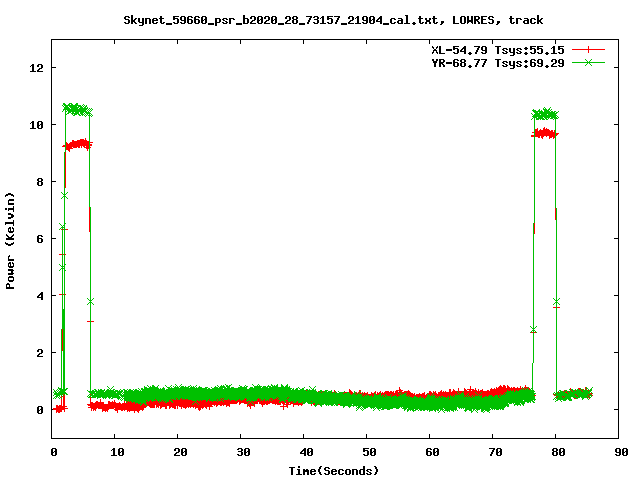Click the Power (Kelvin) y-axis label
The height and width of the screenshot is (480, 640).
coord(10,241)
